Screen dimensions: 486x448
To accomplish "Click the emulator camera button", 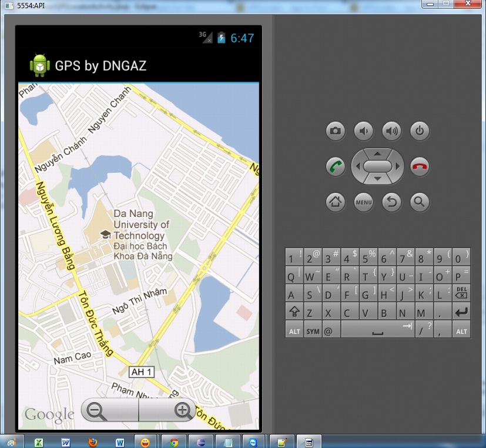I will [x=336, y=131].
